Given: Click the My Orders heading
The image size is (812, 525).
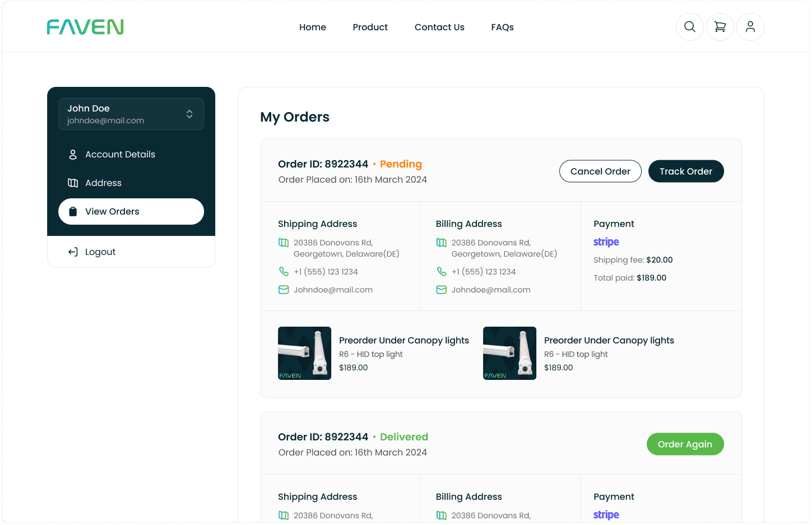Looking at the screenshot, I should (x=295, y=117).
